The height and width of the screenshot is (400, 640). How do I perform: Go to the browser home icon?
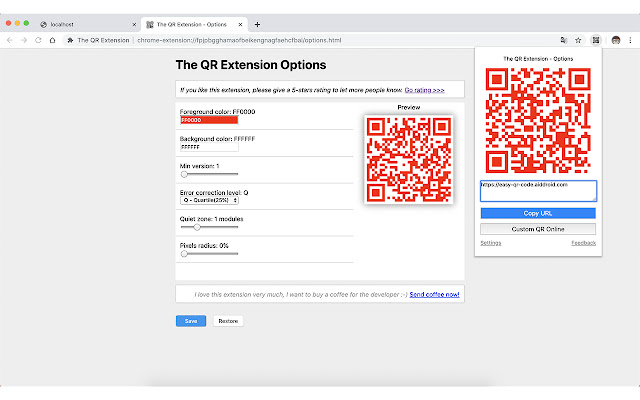[x=52, y=40]
